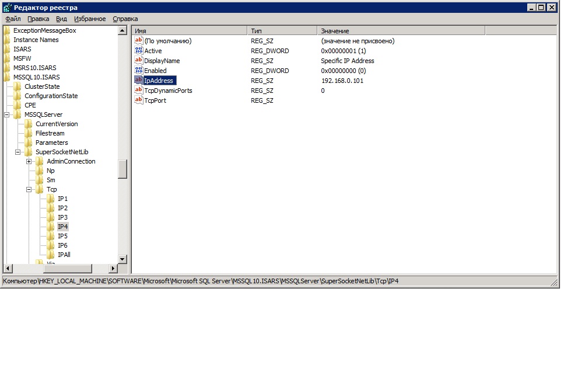Select the IP4 key

pyautogui.click(x=62, y=227)
